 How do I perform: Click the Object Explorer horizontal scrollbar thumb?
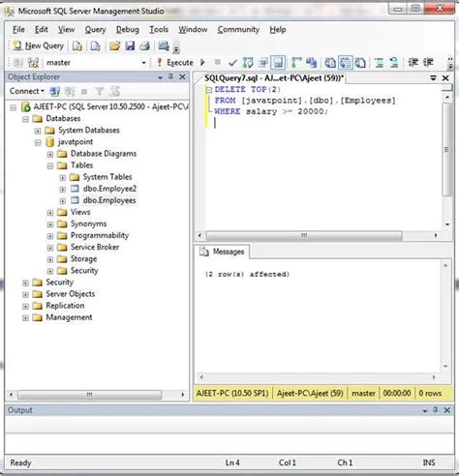coord(89,395)
